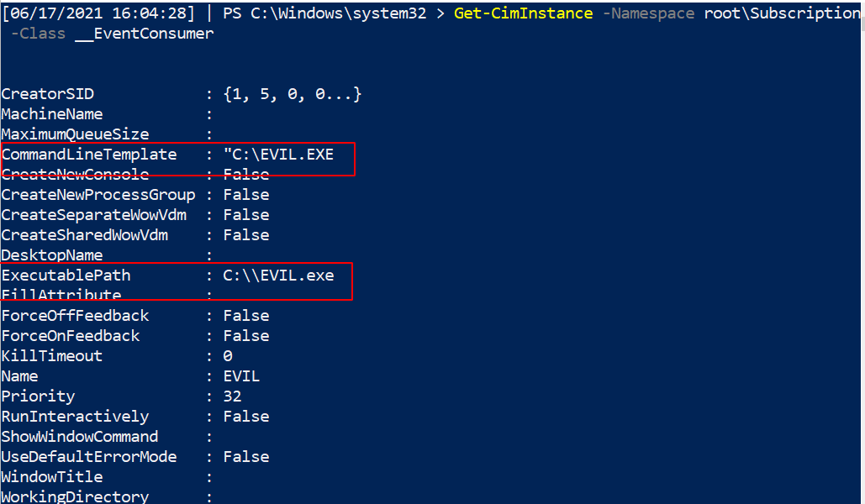Click the "C:\EVIL.EXE command line value
The width and height of the screenshot is (865, 504).
coord(278,155)
